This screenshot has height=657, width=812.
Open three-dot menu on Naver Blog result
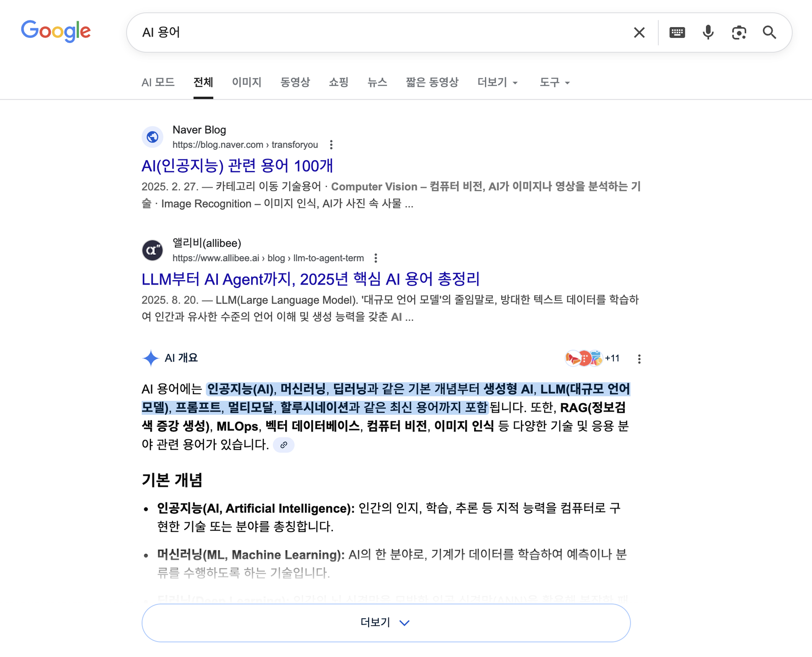pos(332,144)
